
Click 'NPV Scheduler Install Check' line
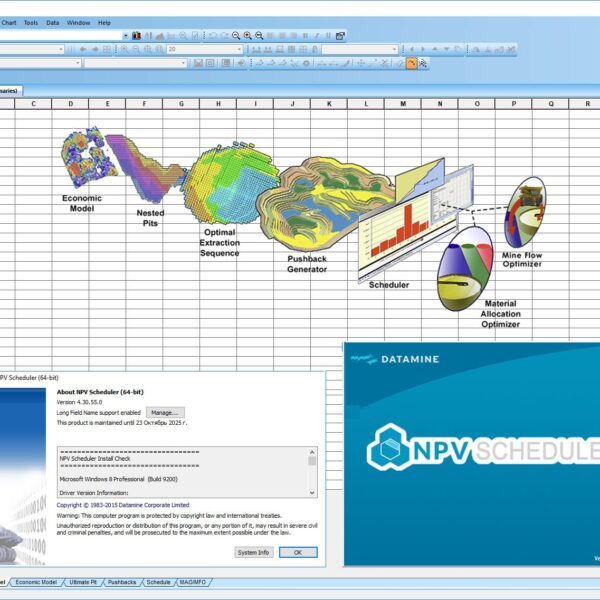95,458
